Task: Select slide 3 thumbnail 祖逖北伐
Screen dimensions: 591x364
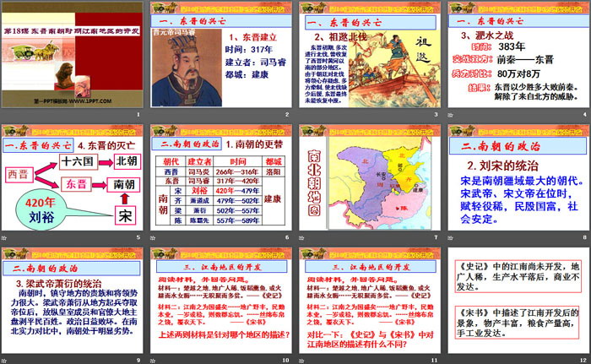Action: (370, 55)
